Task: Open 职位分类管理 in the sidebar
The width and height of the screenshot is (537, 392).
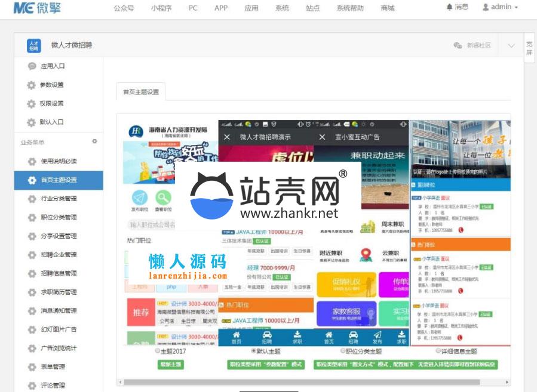Action: 59,218
